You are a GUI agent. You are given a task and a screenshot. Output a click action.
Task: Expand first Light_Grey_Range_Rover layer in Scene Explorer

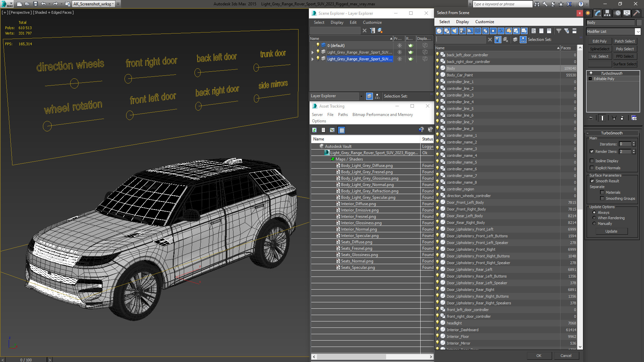point(313,52)
